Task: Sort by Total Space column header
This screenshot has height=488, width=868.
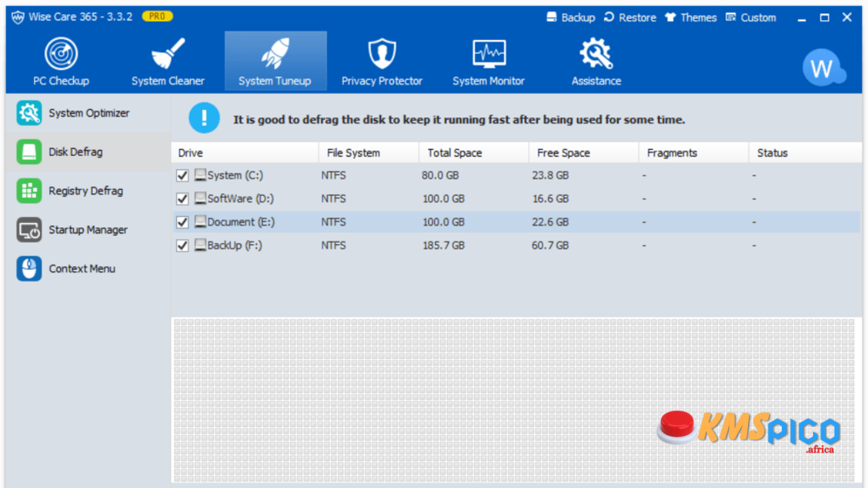Action: coord(474,152)
